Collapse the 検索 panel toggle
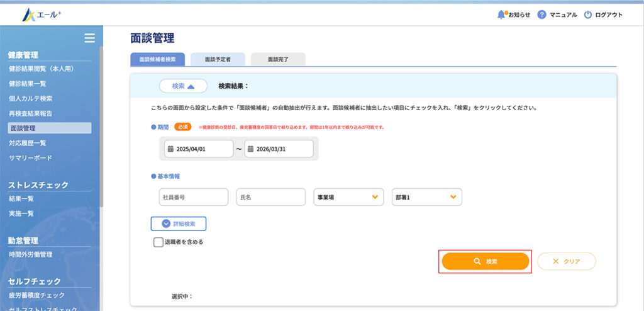Image resolution: width=644 pixels, height=311 pixels. click(x=183, y=86)
